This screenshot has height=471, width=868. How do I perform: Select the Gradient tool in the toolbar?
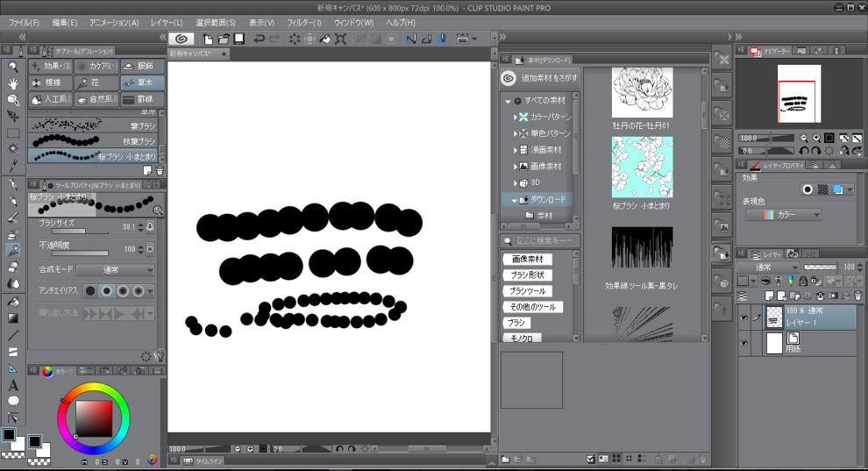pos(13,318)
